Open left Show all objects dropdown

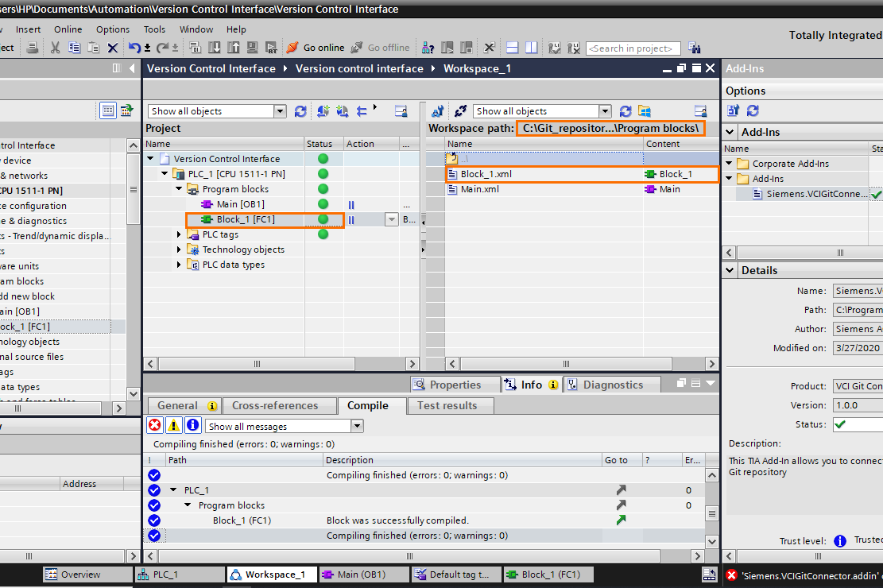tap(280, 111)
